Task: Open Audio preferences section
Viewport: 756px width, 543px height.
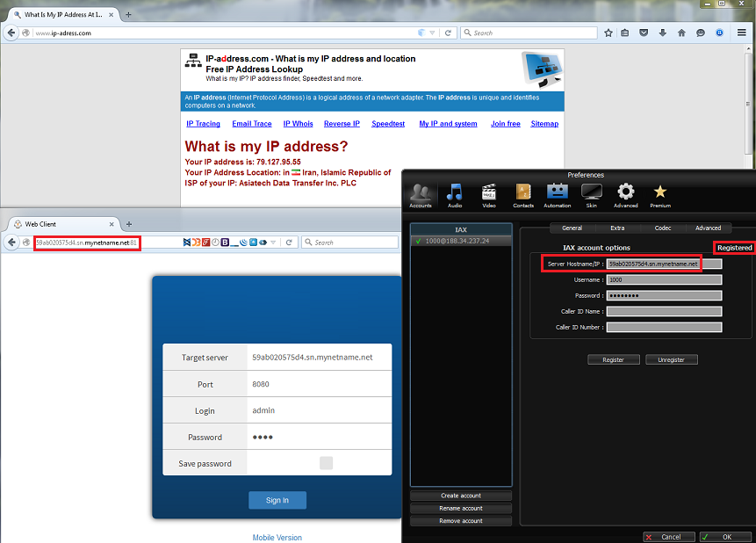Action: [454, 195]
